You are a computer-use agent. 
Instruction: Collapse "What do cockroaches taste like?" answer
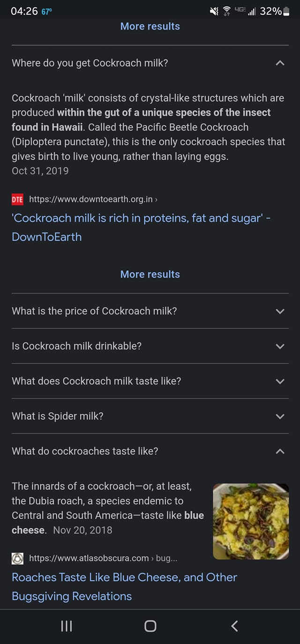click(280, 452)
